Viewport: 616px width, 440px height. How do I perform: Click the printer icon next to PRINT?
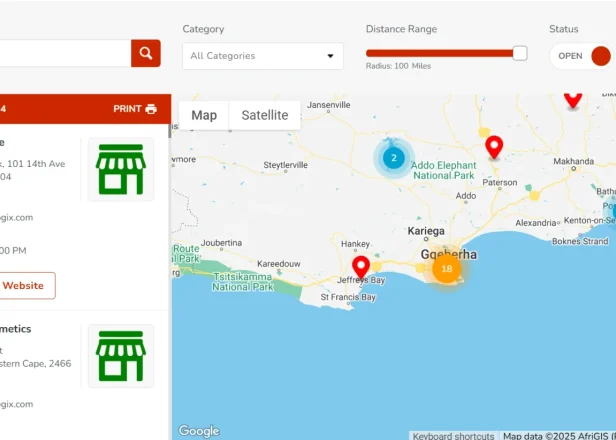[x=151, y=109]
